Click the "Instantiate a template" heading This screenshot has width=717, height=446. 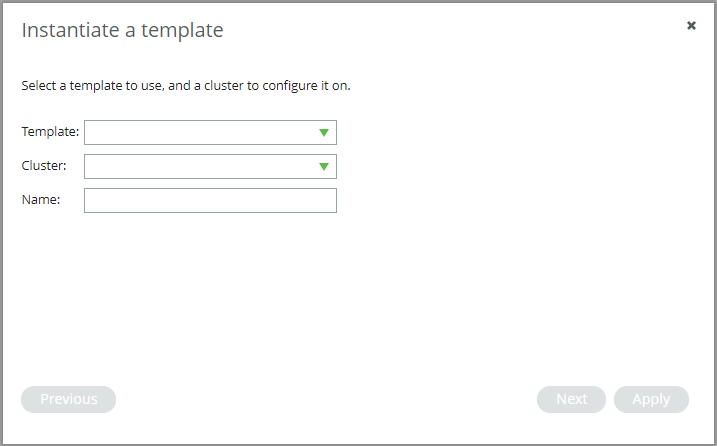[x=123, y=31]
